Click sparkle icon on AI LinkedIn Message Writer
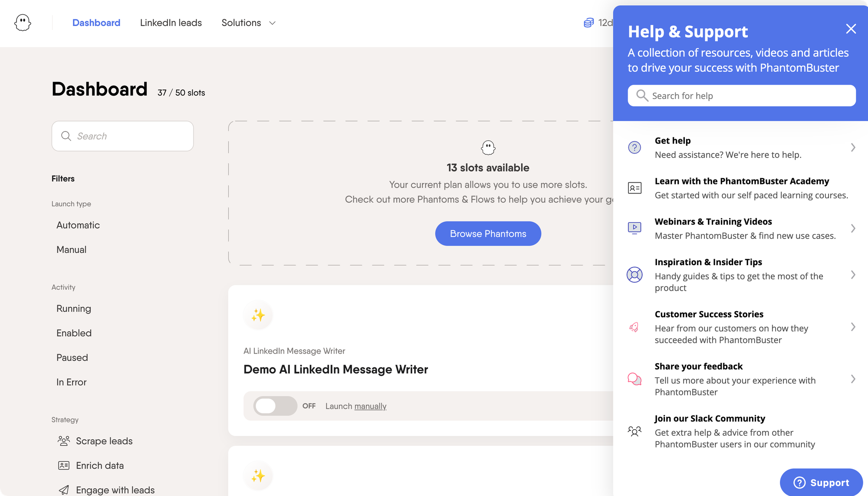This screenshot has width=868, height=496. (258, 315)
